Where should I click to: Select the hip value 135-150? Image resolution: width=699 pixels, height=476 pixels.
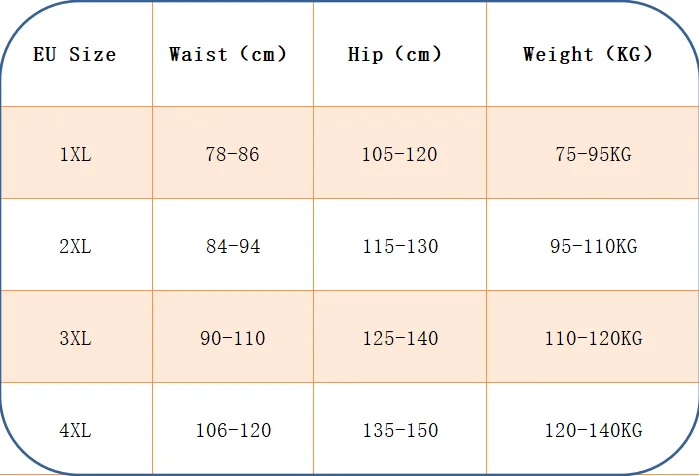click(x=400, y=431)
